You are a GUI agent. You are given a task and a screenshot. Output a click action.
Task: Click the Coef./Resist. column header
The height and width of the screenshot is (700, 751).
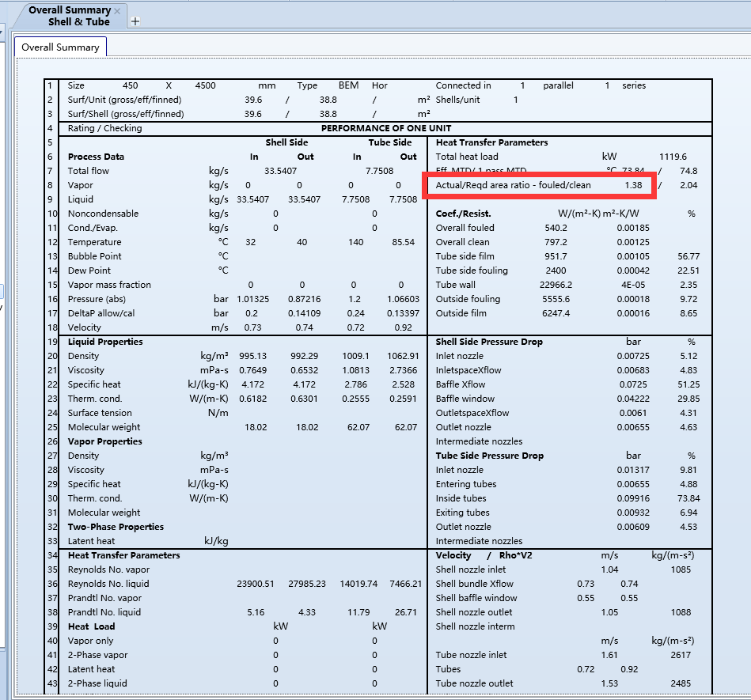coord(463,214)
